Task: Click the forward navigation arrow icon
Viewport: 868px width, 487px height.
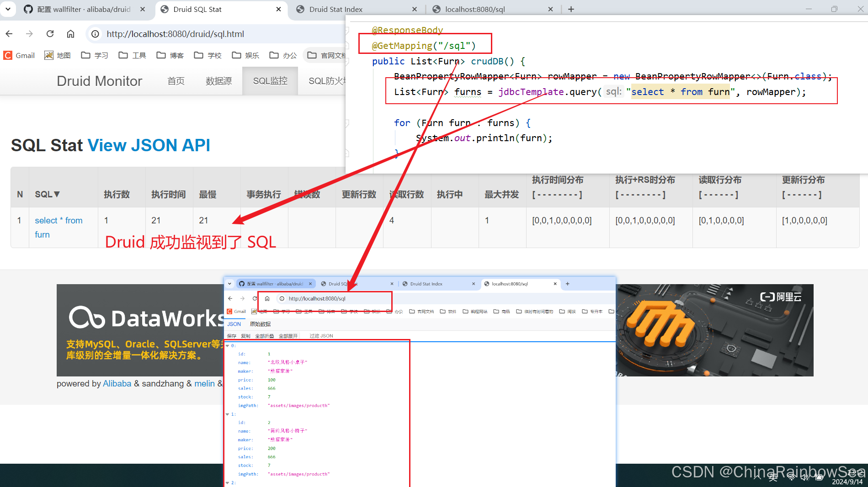Action: point(29,33)
